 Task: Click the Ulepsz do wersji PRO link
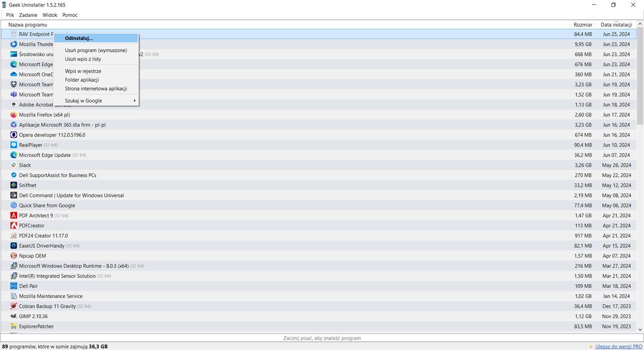pyautogui.click(x=619, y=346)
